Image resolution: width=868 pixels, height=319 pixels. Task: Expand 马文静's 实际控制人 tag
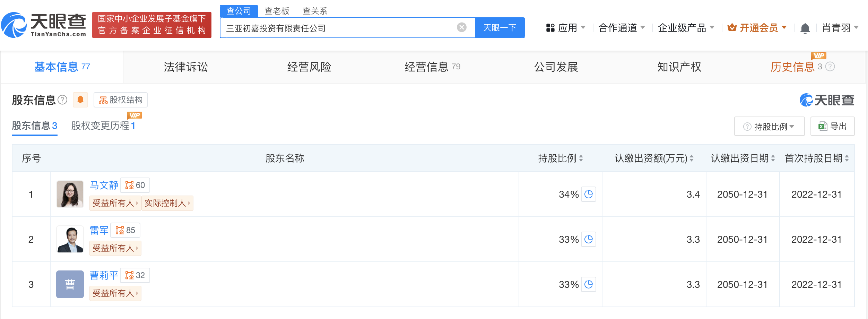(167, 203)
